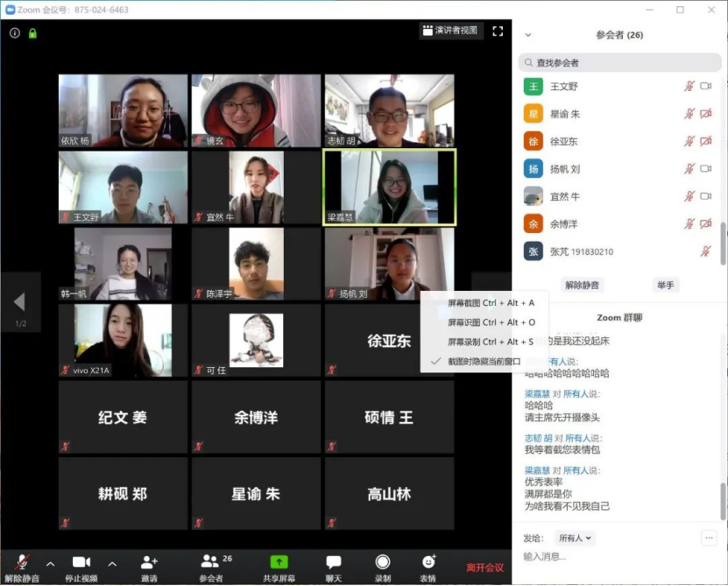
Task: Click the green 共享屏幕 share screen icon
Action: pyautogui.click(x=279, y=562)
